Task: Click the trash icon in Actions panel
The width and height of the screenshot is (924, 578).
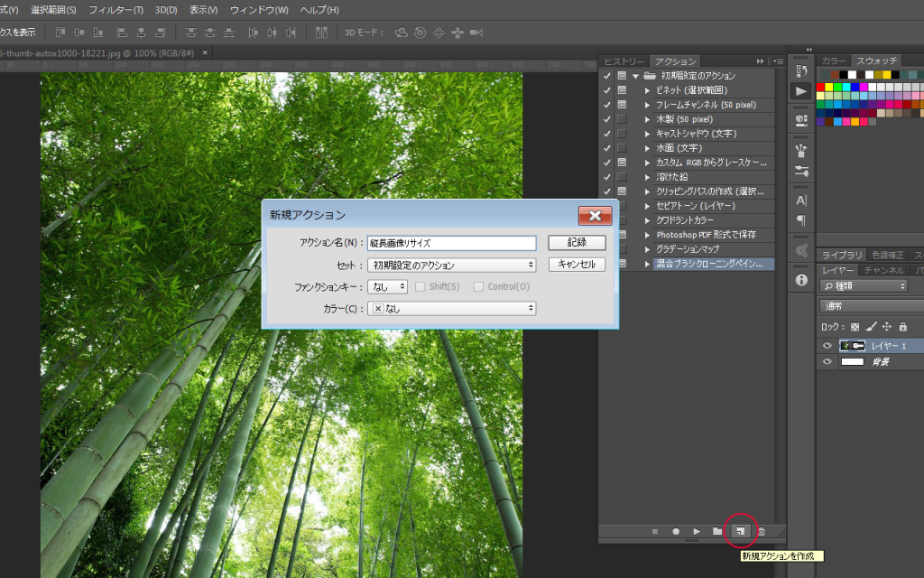Action: coord(762,531)
